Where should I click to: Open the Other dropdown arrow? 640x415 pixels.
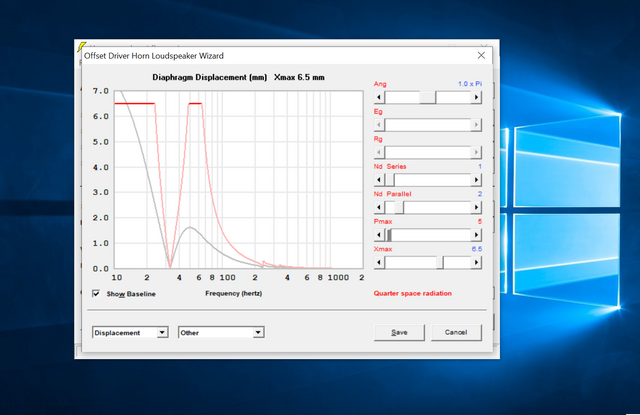(x=258, y=333)
